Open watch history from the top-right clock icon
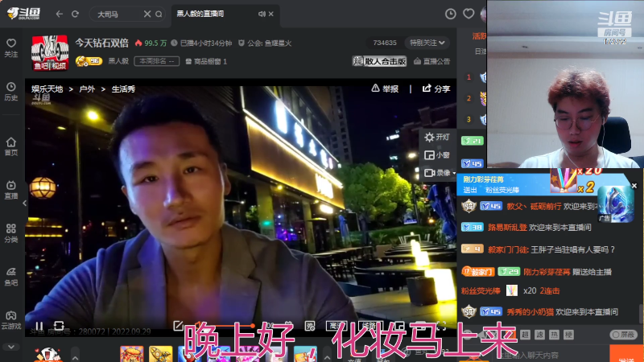The height and width of the screenshot is (362, 644). coord(451,14)
